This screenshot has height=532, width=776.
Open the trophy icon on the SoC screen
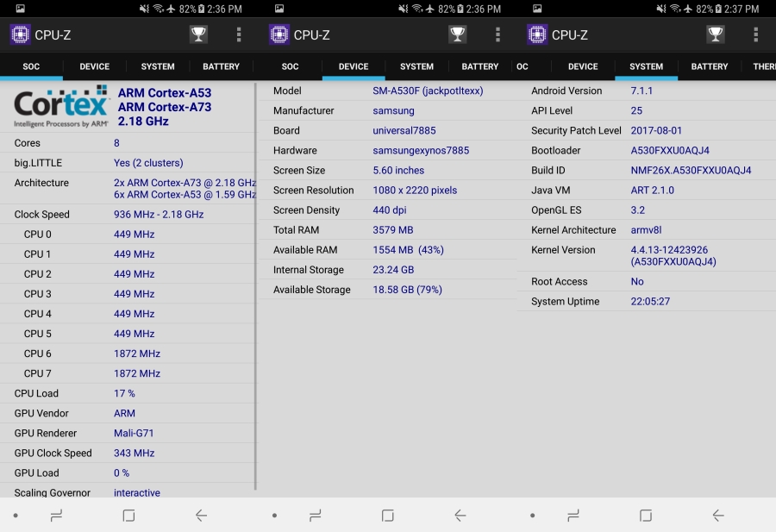point(198,34)
